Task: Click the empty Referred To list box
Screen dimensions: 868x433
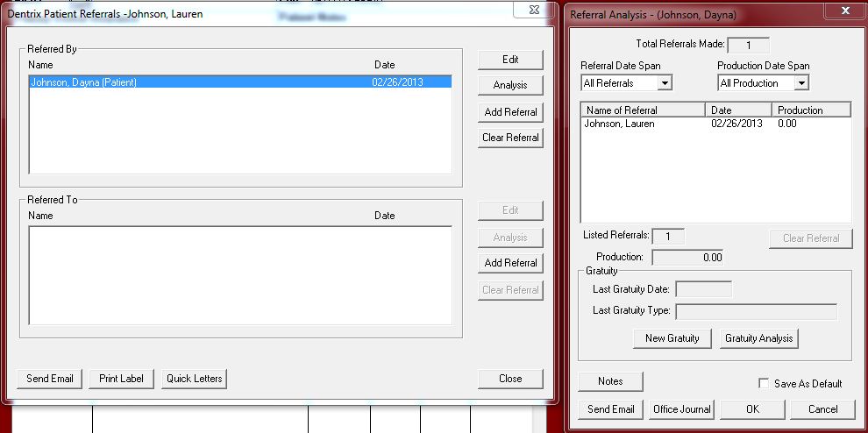Action: (240, 275)
